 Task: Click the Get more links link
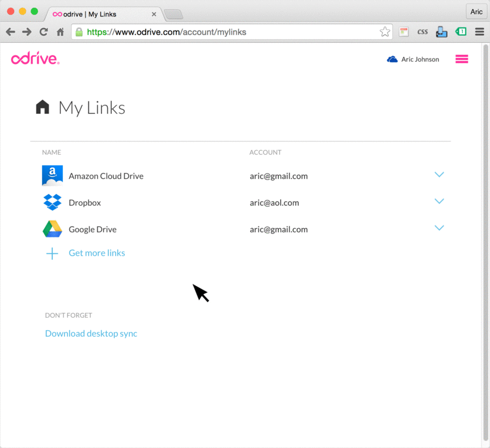[x=97, y=253]
